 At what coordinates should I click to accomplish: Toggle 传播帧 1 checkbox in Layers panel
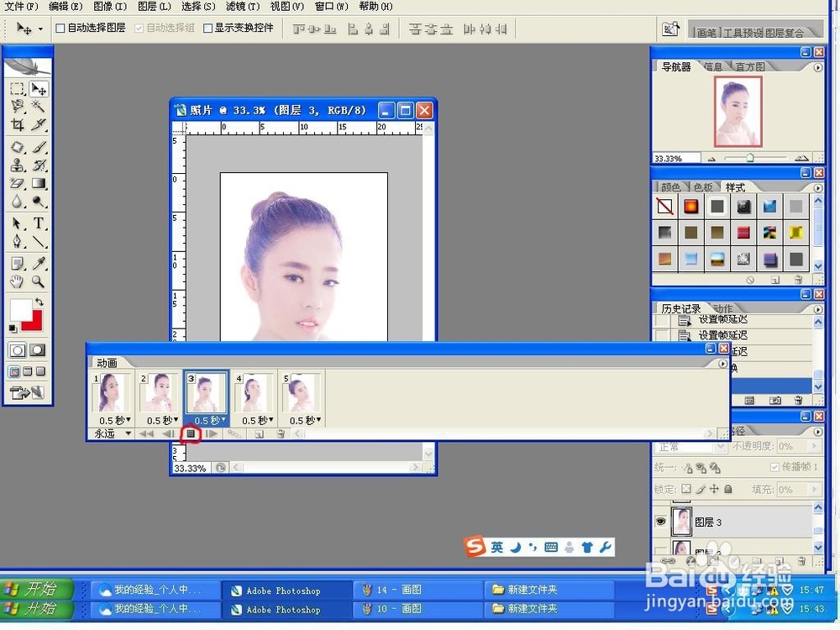coord(774,467)
